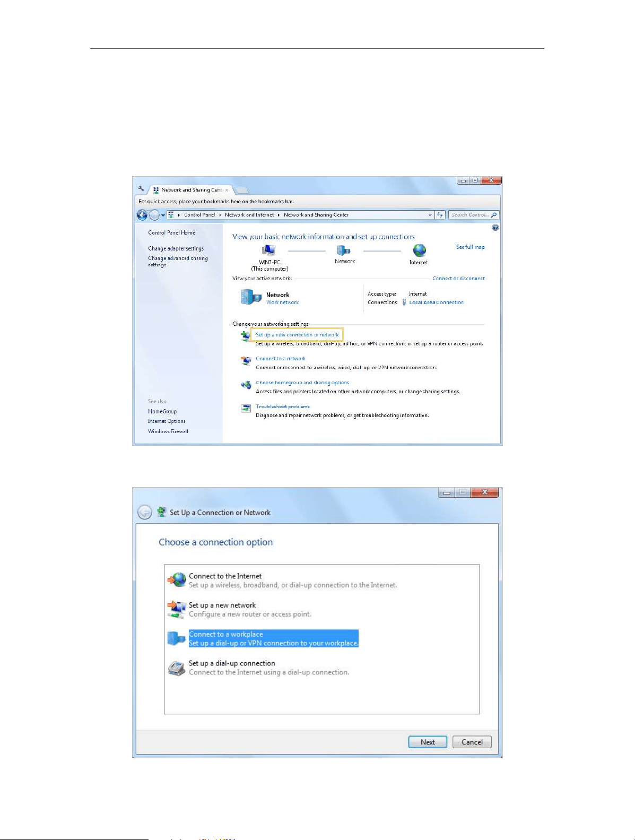
Task: Click Set up a new connection or network
Action: pos(297,335)
